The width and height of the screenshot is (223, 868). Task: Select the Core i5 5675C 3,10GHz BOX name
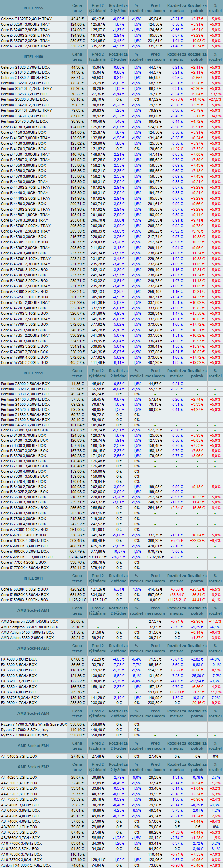25,297
